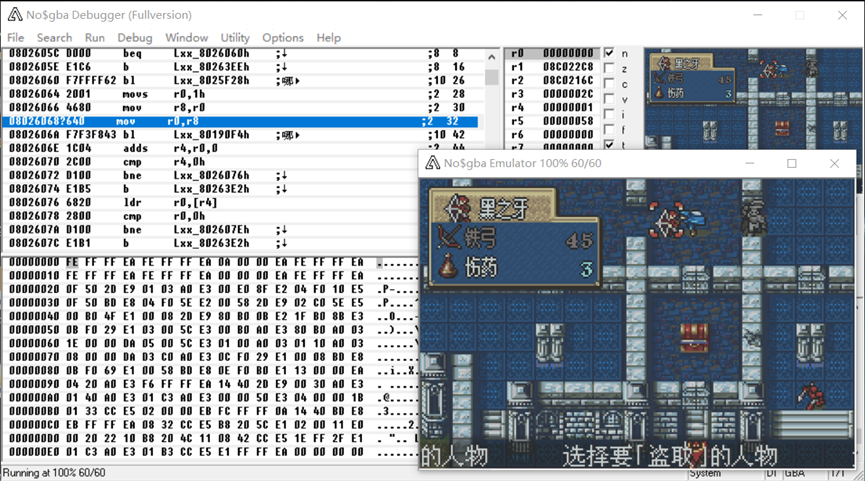Select line 0802607C b Lxx_80263E2h
This screenshot has height=481, width=865.
[211, 243]
